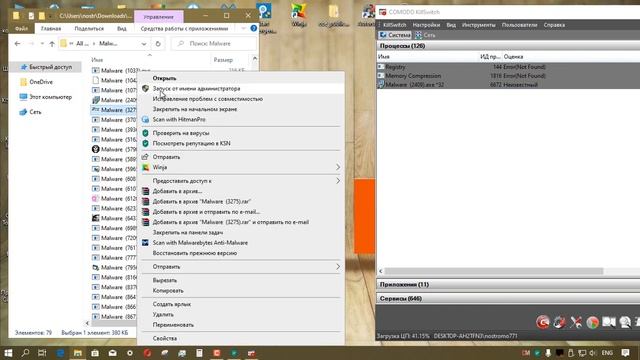Go back with Explorer back arrow

(x=17, y=43)
